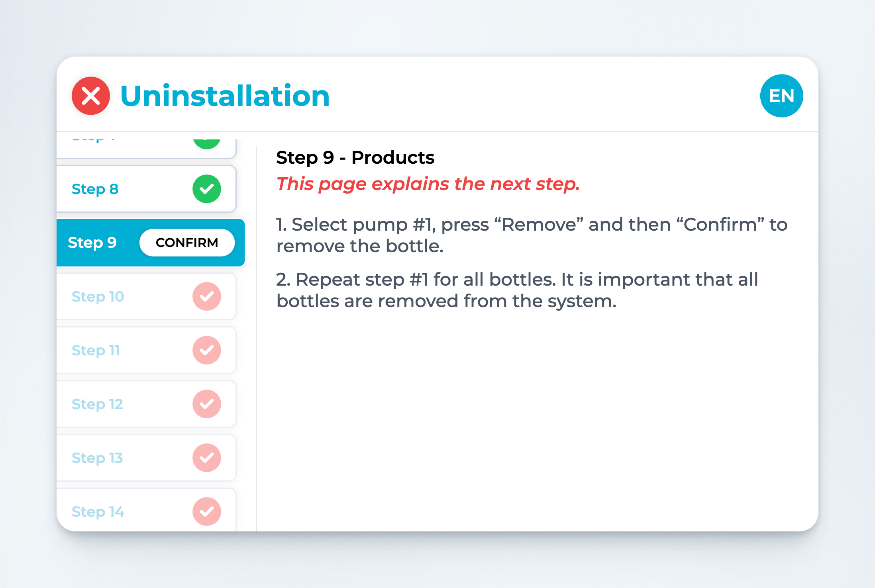Click the red X close icon
Viewport: 875px width, 588px height.
pos(91,96)
